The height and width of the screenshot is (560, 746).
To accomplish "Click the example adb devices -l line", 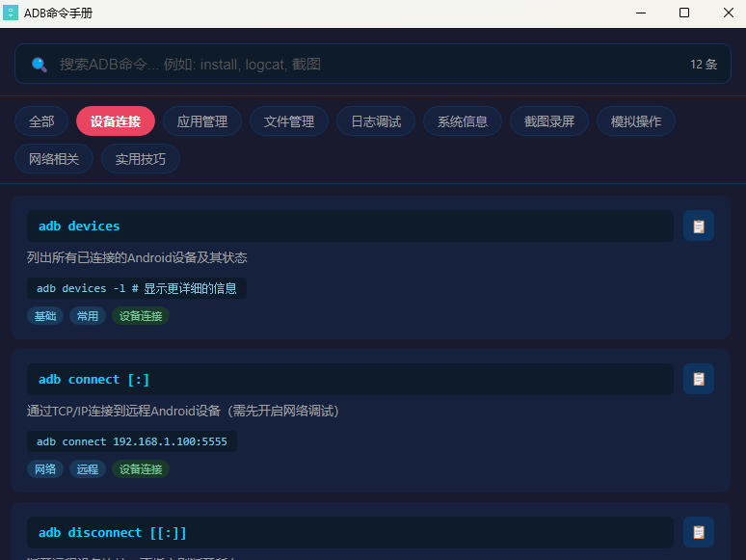I will 137,288.
